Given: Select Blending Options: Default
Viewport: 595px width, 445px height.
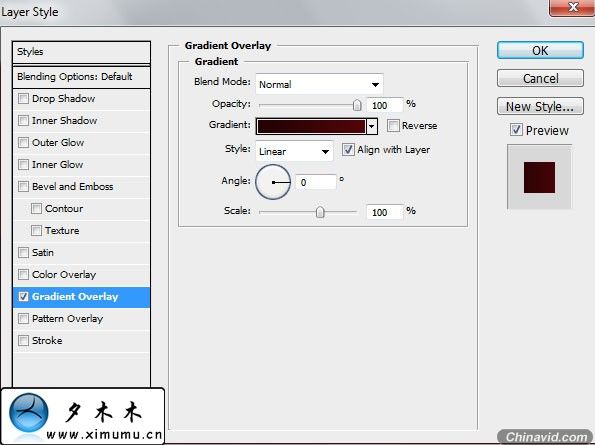Looking at the screenshot, I should tap(82, 77).
